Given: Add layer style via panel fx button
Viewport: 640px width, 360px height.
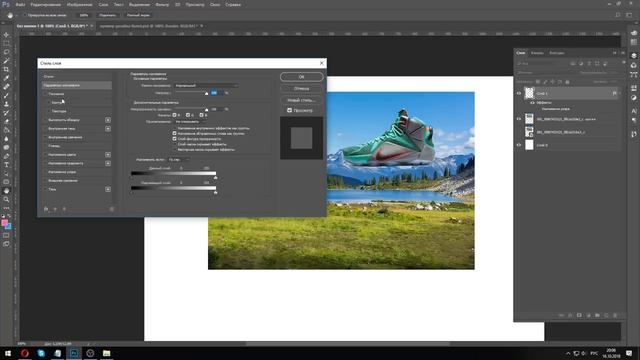Looking at the screenshot, I should 570,315.
